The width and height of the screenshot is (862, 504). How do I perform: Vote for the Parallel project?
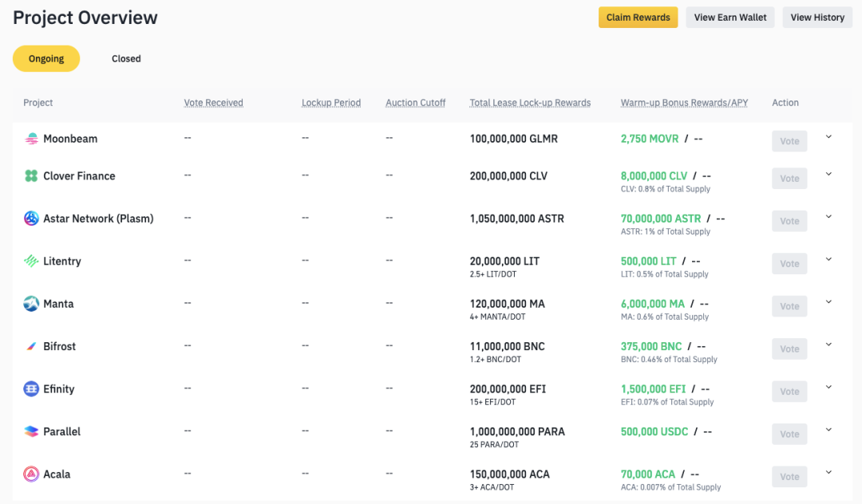(x=789, y=435)
